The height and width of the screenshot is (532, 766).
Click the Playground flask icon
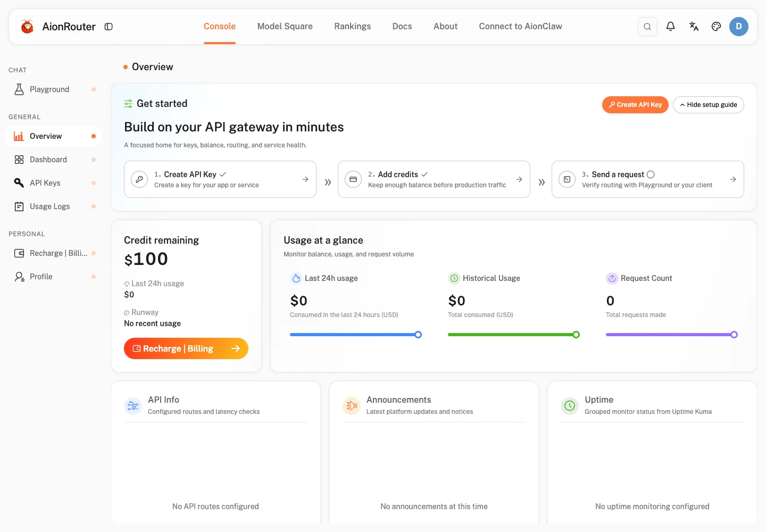point(19,89)
